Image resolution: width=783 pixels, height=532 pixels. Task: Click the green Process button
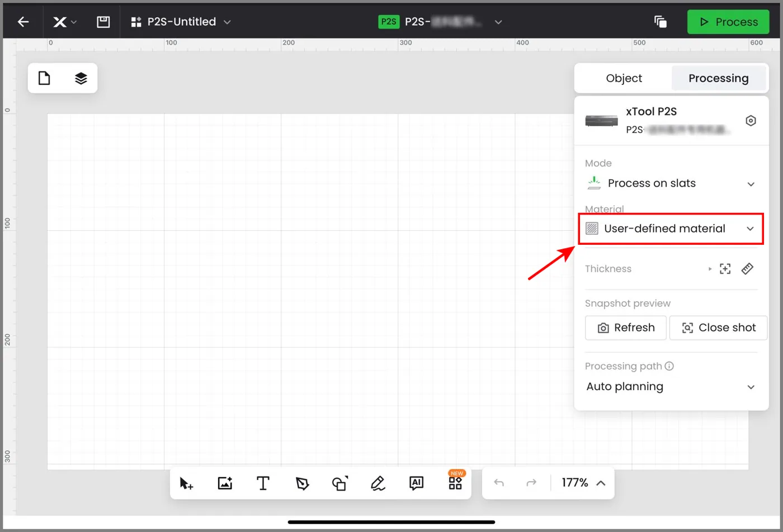pos(728,22)
